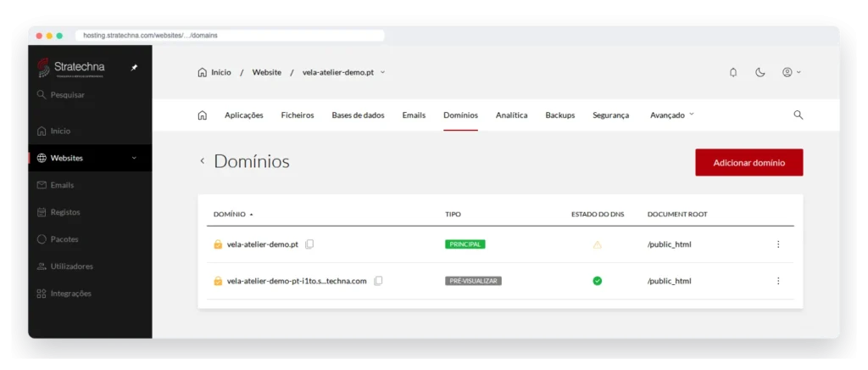The width and height of the screenshot is (868, 370).
Task: Click Website breadcrumb link
Action: click(x=267, y=73)
